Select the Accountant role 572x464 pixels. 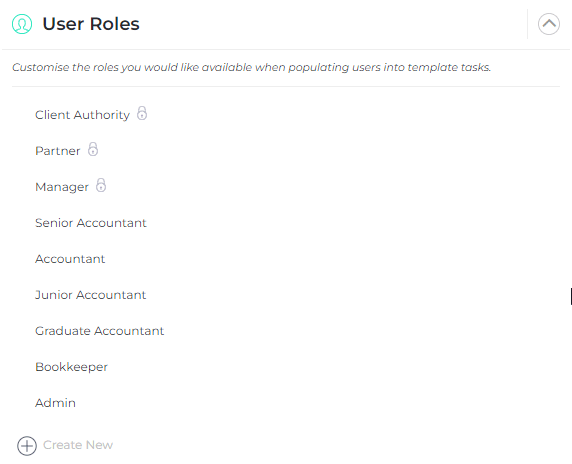click(x=70, y=259)
